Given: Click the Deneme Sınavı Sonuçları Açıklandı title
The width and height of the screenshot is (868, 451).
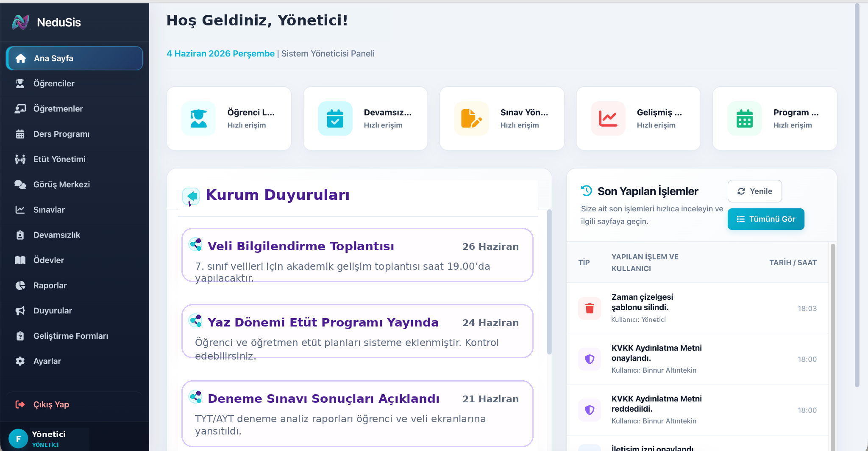Looking at the screenshot, I should pyautogui.click(x=323, y=398).
